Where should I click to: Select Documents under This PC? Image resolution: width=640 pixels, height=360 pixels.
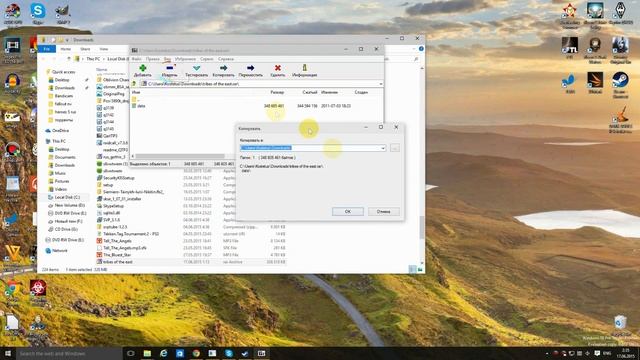(65, 157)
